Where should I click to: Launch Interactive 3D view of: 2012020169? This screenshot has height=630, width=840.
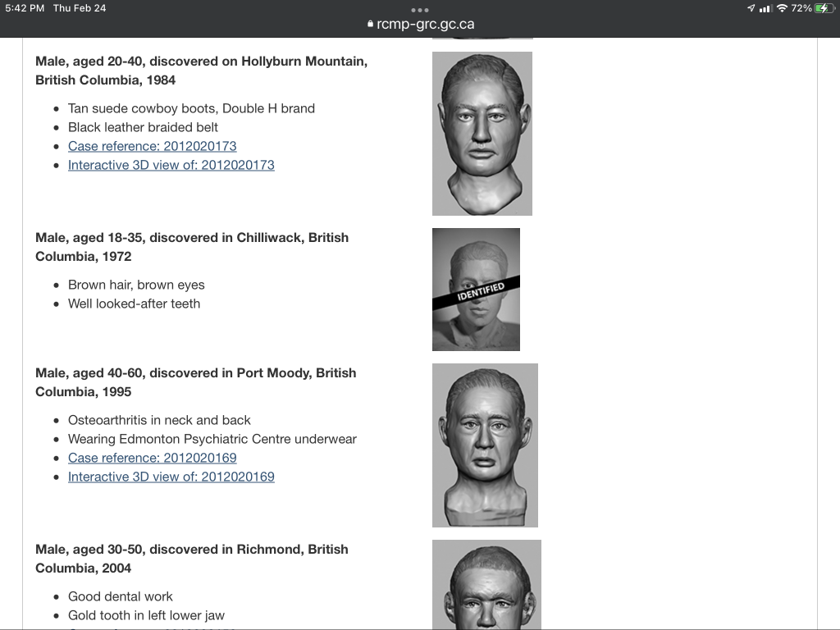coord(171,477)
